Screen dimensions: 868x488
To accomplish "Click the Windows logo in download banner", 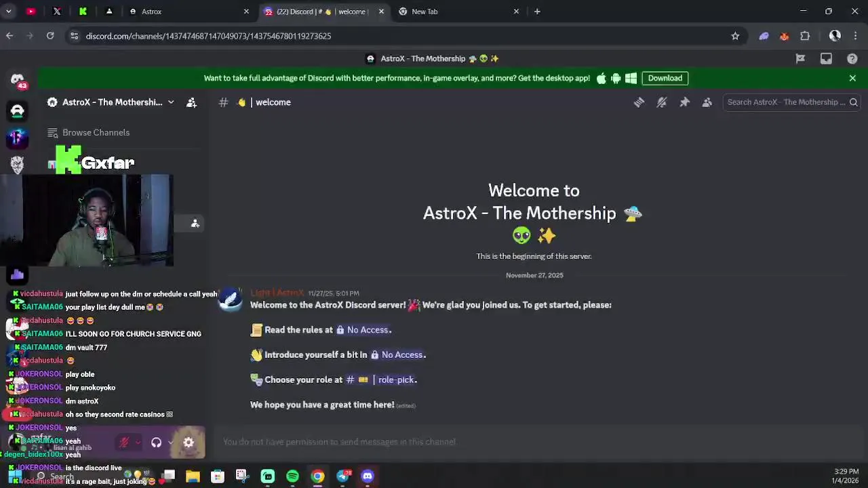I will [631, 78].
